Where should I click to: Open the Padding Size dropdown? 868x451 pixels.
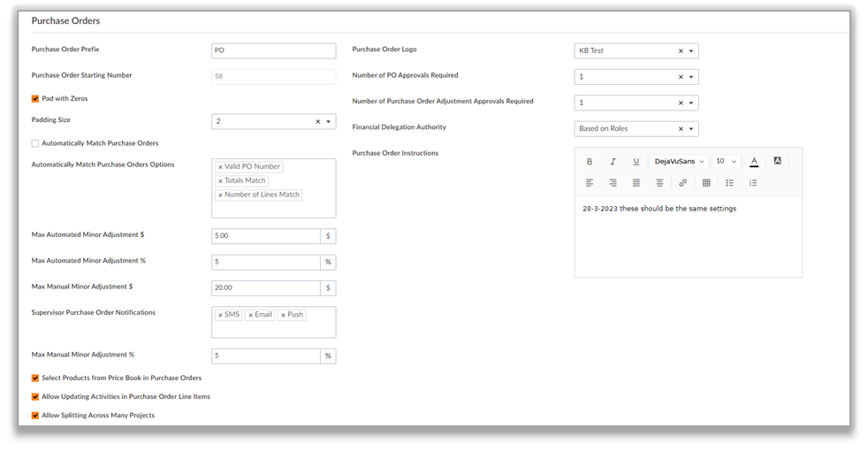click(328, 121)
